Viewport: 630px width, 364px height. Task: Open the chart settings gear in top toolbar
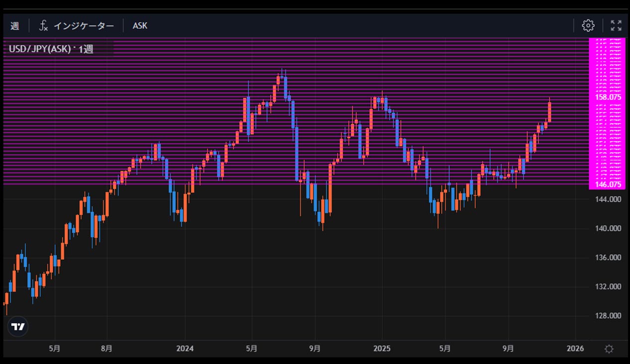coord(588,25)
